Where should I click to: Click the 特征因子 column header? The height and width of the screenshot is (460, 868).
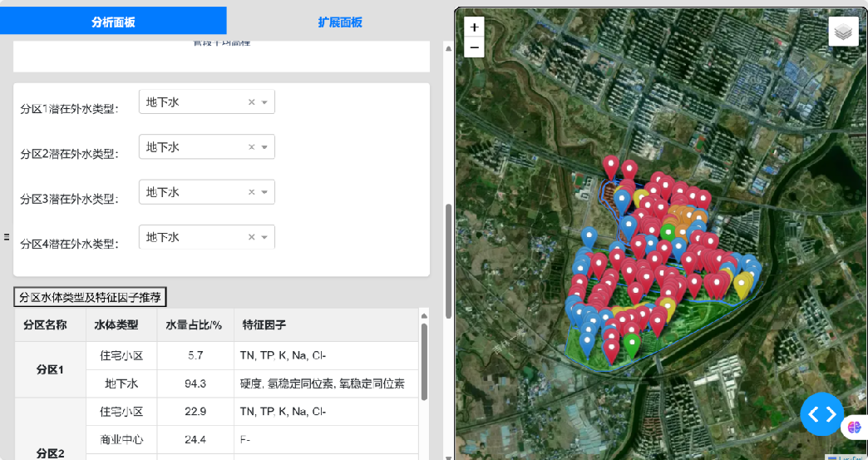coord(326,325)
